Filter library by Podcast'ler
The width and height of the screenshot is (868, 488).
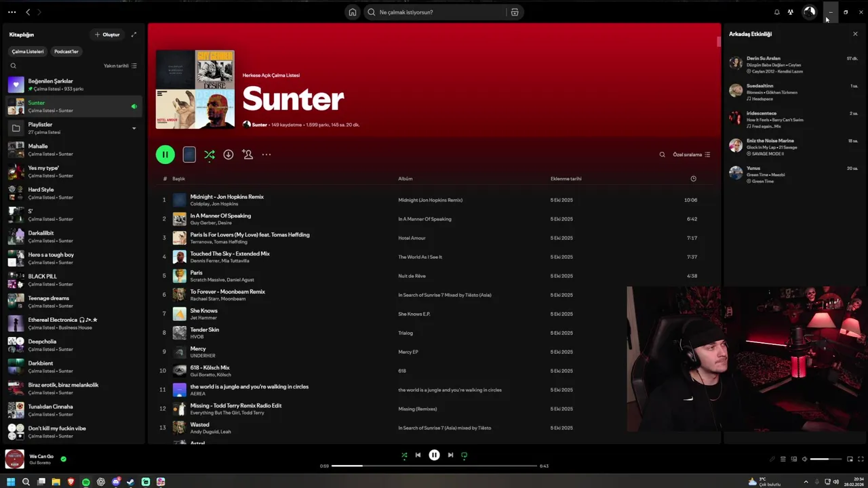point(66,52)
